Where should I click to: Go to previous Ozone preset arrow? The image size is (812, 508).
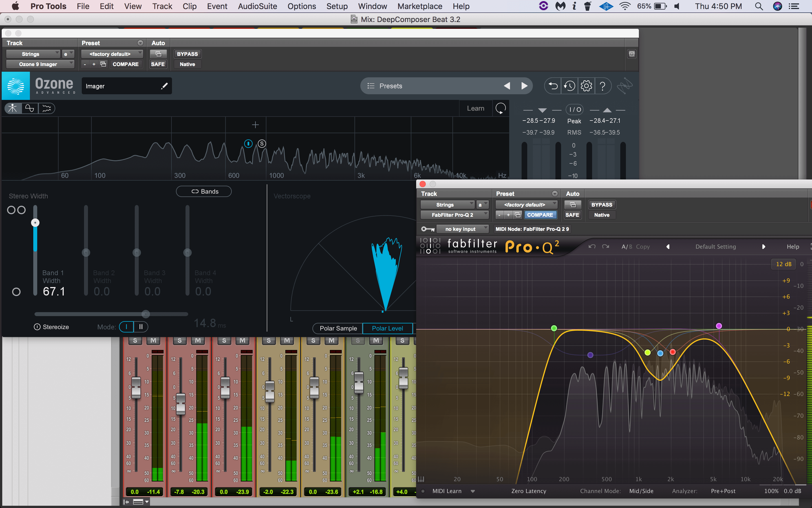pyautogui.click(x=507, y=86)
